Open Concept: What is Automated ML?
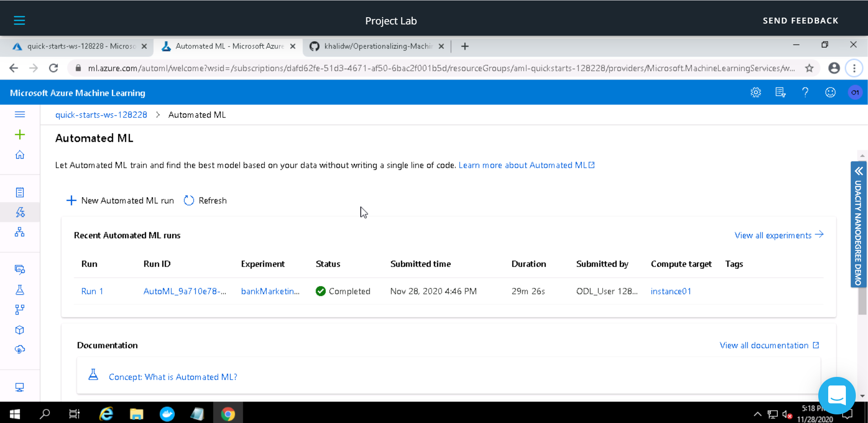 (x=173, y=377)
